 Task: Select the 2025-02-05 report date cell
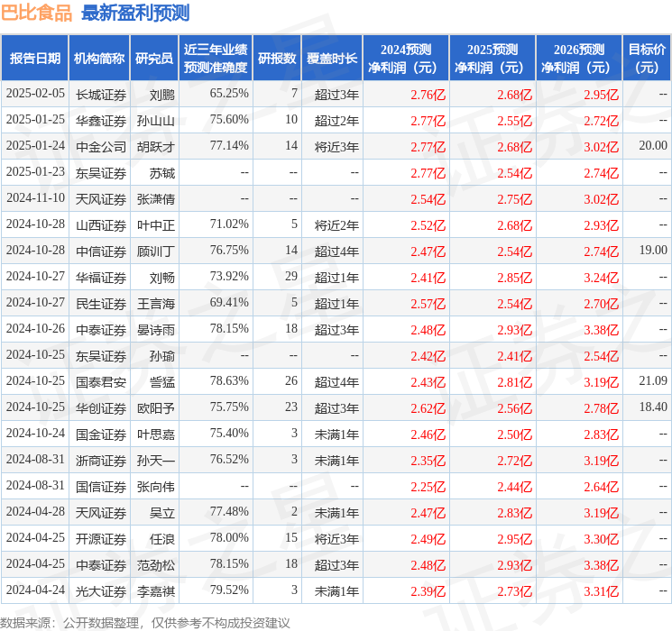click(35, 94)
